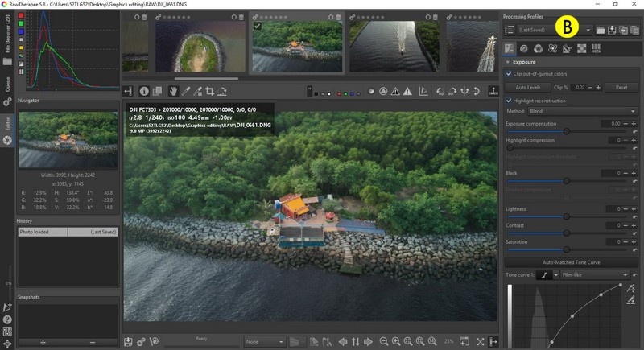The image size is (644, 350).
Task: Toggle Clip out-of-gamut colors checkbox
Action: click(509, 74)
